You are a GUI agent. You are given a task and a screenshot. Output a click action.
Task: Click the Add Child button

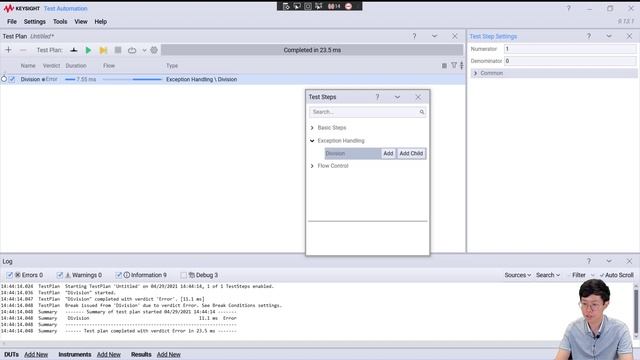[x=411, y=153]
